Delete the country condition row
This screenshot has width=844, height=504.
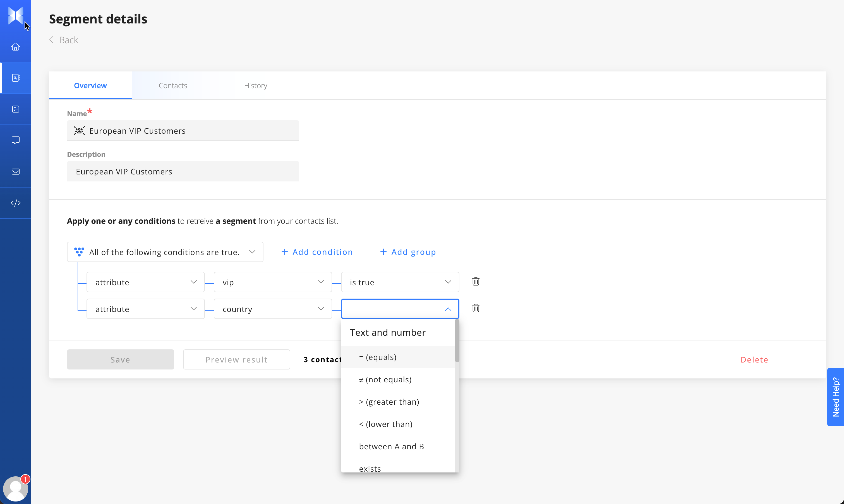click(476, 308)
